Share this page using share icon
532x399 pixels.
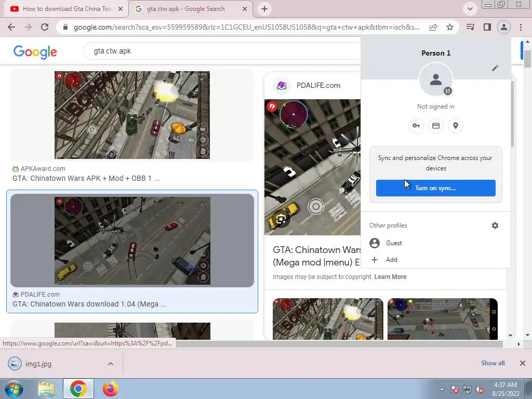(x=433, y=27)
